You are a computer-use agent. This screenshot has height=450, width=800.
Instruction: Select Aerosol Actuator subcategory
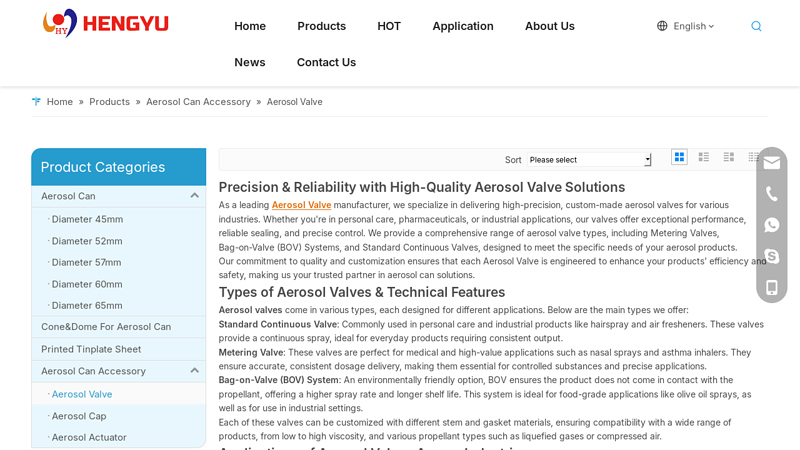click(89, 437)
